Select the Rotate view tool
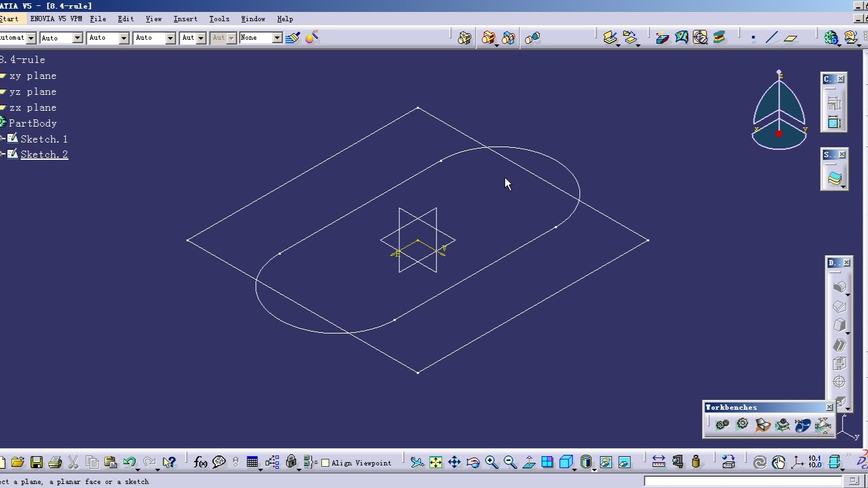The height and width of the screenshot is (488, 868). point(473,462)
